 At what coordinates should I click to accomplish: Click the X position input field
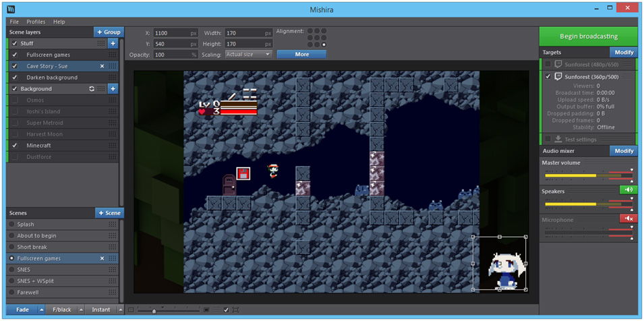click(x=176, y=33)
